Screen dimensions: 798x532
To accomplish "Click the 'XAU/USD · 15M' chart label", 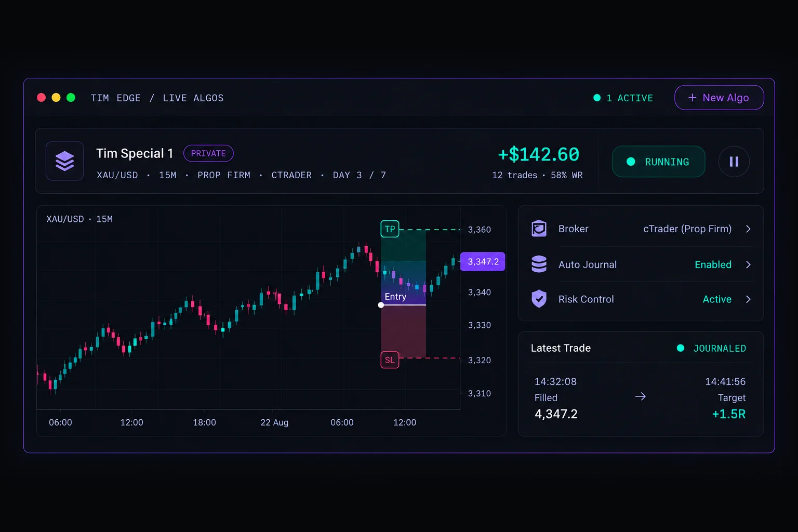I will click(79, 219).
